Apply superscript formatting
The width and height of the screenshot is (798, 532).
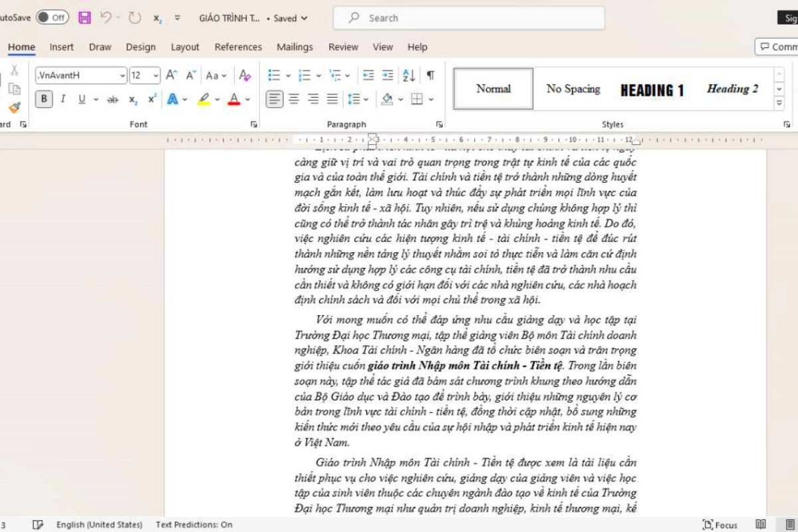click(x=152, y=99)
